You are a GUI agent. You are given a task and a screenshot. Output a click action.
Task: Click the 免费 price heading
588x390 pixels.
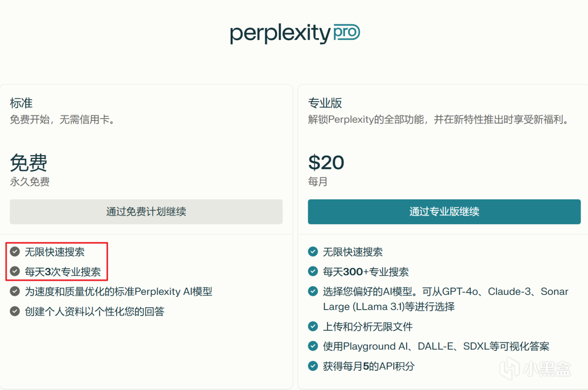coord(28,162)
